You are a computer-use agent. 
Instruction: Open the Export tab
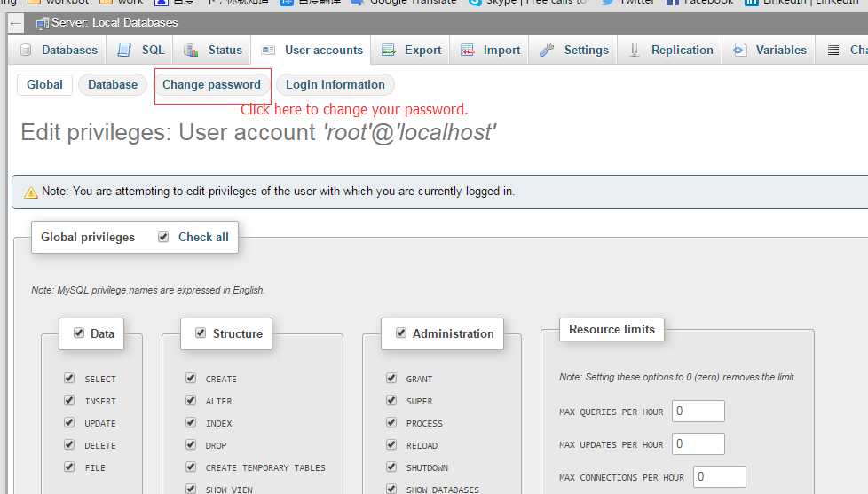pyautogui.click(x=411, y=51)
